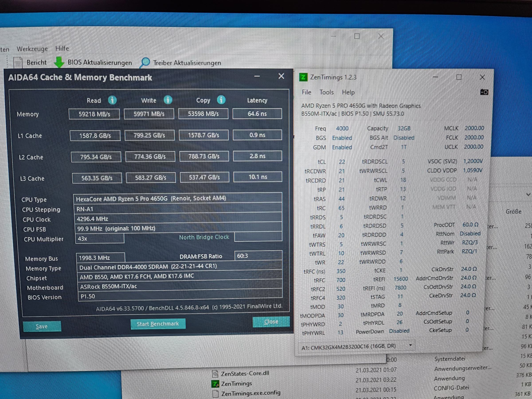Maximize the AIDA64 main window behind

click(357, 36)
